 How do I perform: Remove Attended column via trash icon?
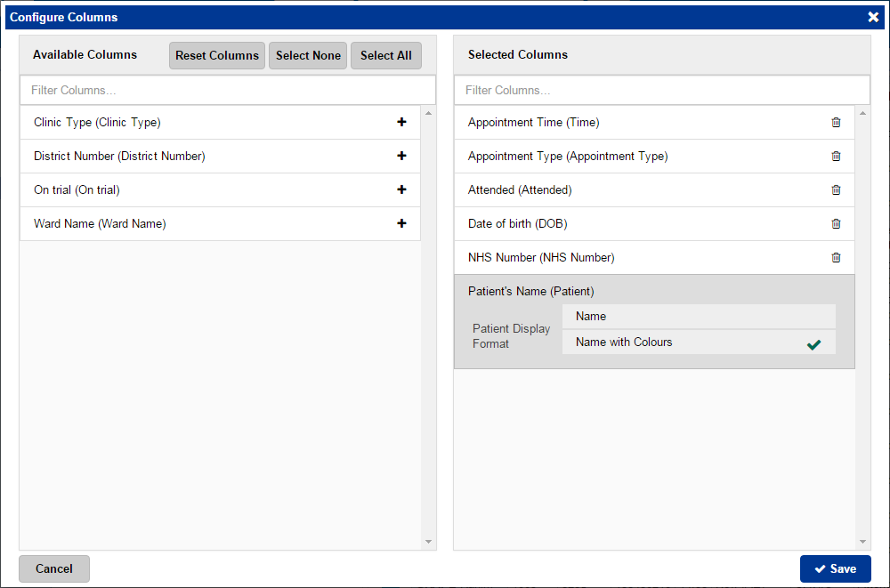click(836, 190)
